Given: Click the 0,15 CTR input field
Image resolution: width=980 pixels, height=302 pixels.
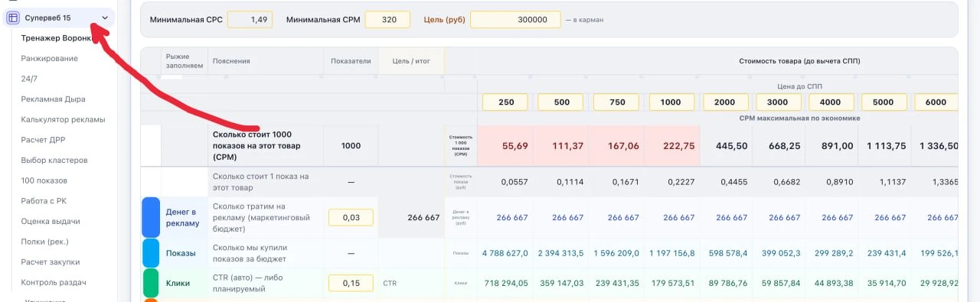Looking at the screenshot, I should [x=351, y=283].
